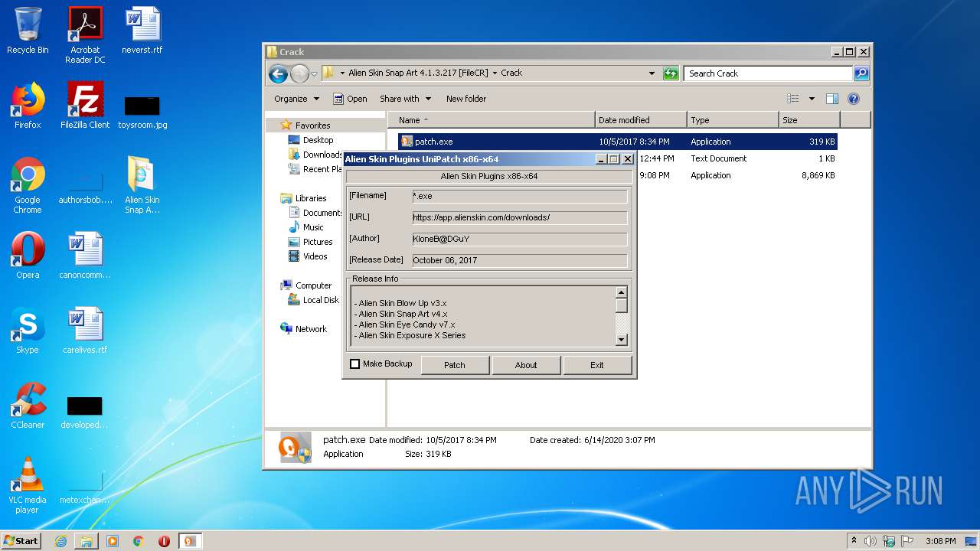The width and height of the screenshot is (980, 551).
Task: Open the address bar history dropdown
Action: tap(652, 73)
